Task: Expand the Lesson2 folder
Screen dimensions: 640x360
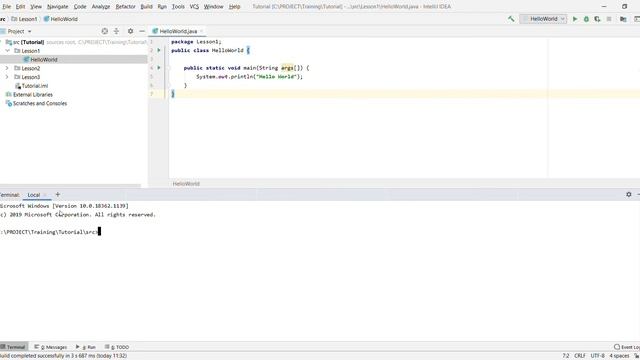Action: pyautogui.click(x=7, y=68)
